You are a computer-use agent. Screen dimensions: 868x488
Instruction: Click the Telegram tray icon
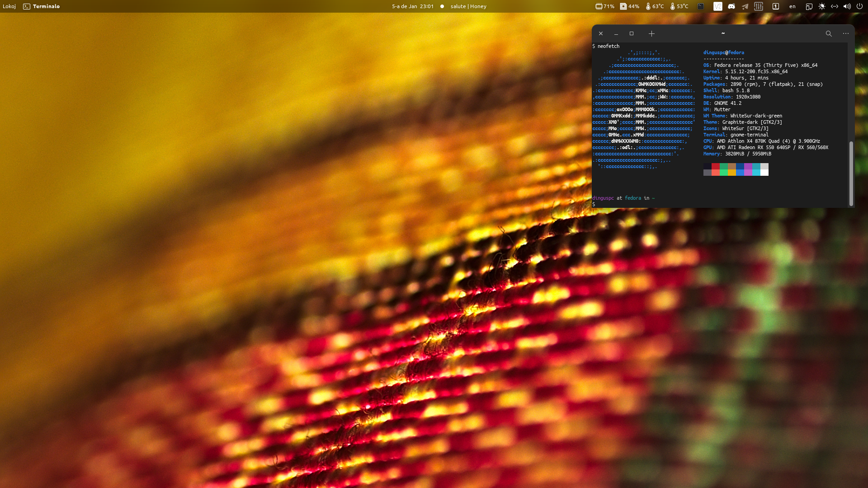tap(745, 6)
